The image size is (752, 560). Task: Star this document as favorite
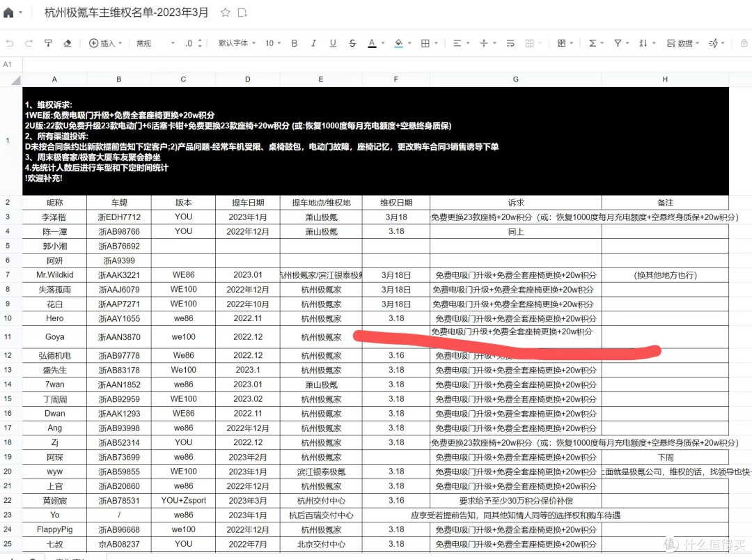(226, 13)
